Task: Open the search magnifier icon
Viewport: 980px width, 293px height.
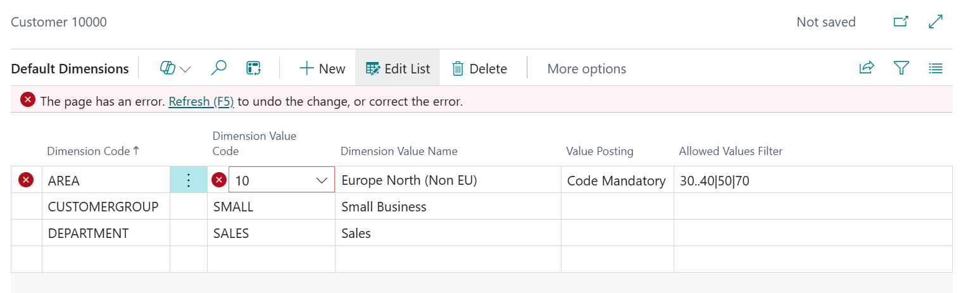Action: tap(218, 68)
